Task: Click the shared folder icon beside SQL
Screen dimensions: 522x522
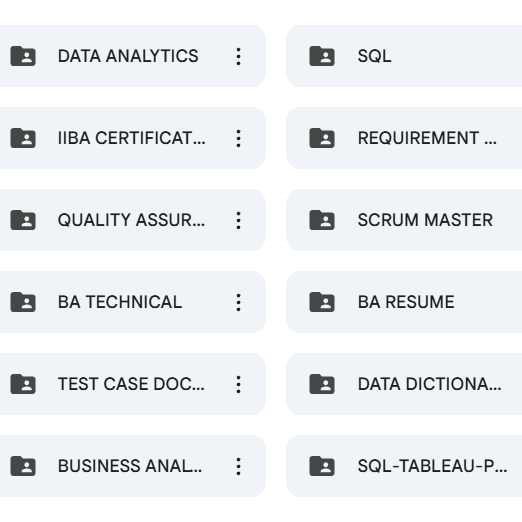Action: (x=322, y=56)
